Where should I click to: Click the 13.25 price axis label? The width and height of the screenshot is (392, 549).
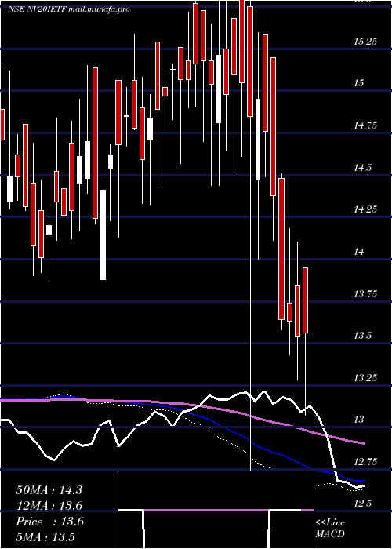365,378
